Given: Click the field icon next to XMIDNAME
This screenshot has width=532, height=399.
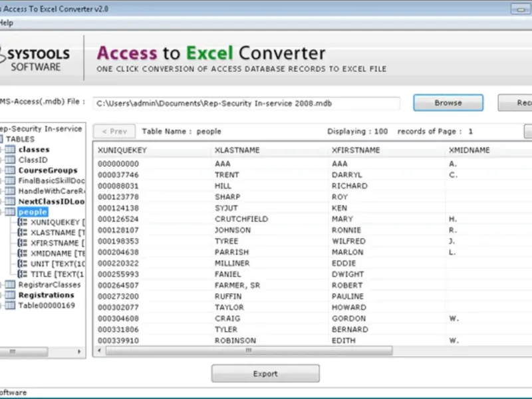Looking at the screenshot, I should pos(23,253).
